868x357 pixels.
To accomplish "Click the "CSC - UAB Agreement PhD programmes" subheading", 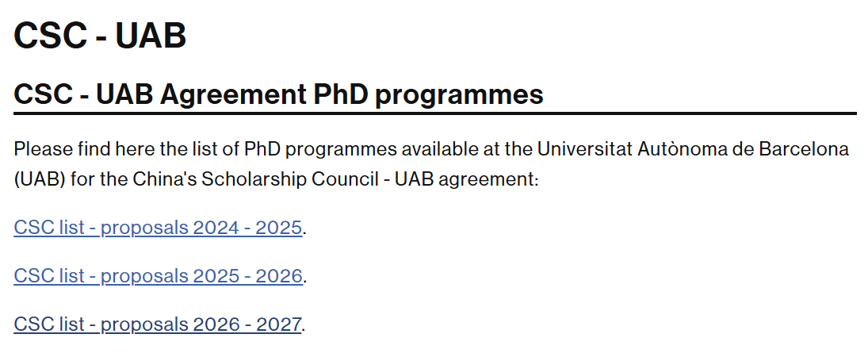I will tap(278, 95).
